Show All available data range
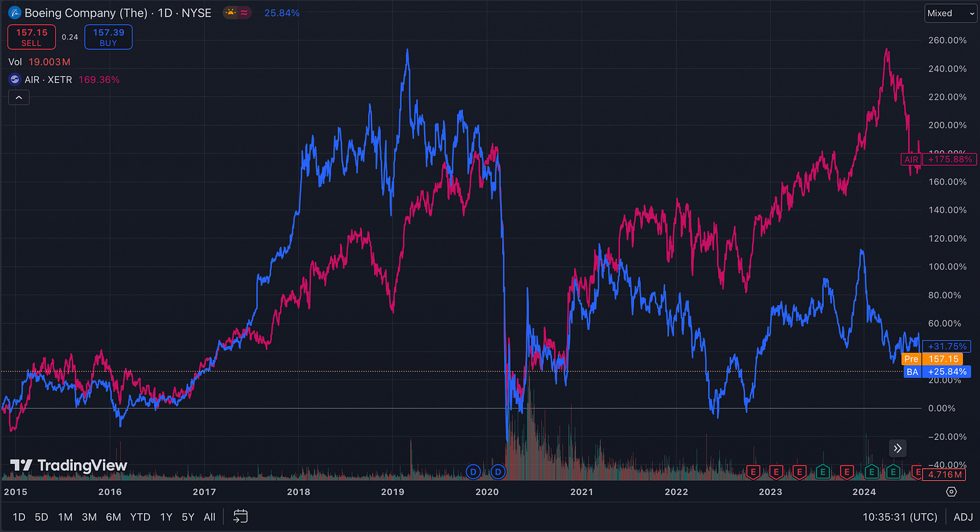 [x=209, y=517]
